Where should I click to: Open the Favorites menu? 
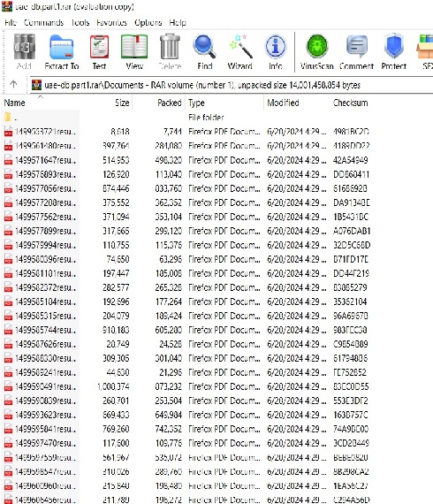111,22
